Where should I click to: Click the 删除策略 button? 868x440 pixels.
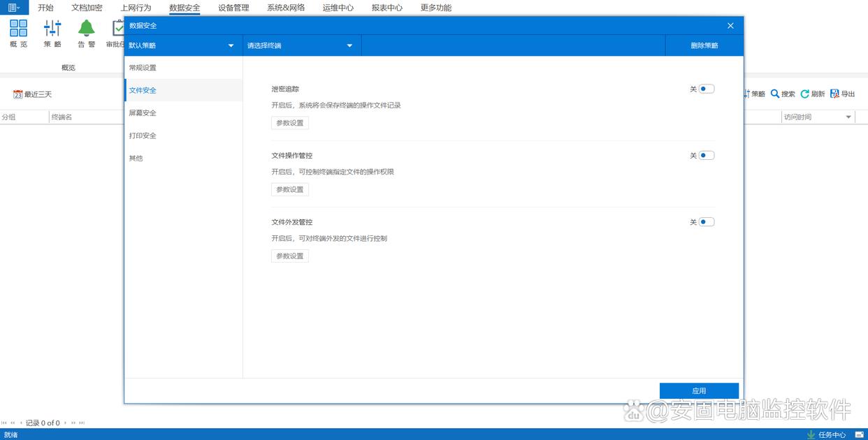coord(704,45)
